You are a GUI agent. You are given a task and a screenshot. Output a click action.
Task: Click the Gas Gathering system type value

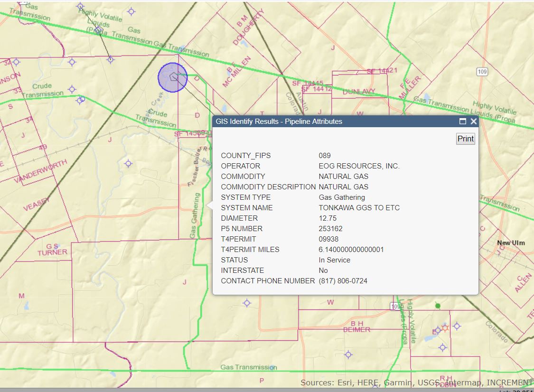coord(342,197)
